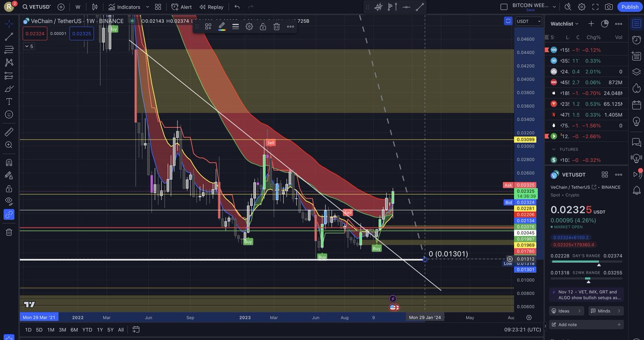Add symbol to Watchlist
Screen dimensions: 644x340
(591, 24)
